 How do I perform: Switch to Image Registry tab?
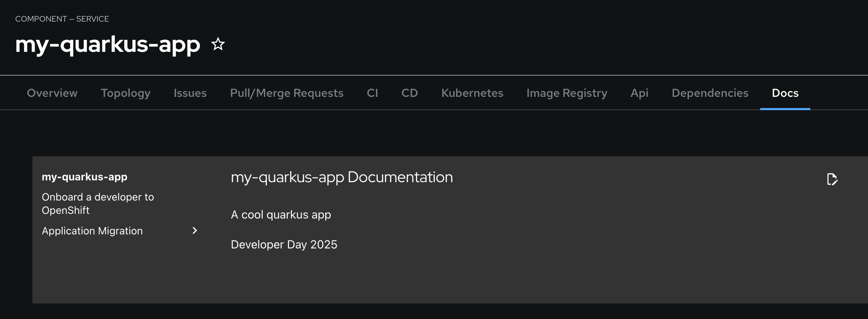[x=567, y=93]
